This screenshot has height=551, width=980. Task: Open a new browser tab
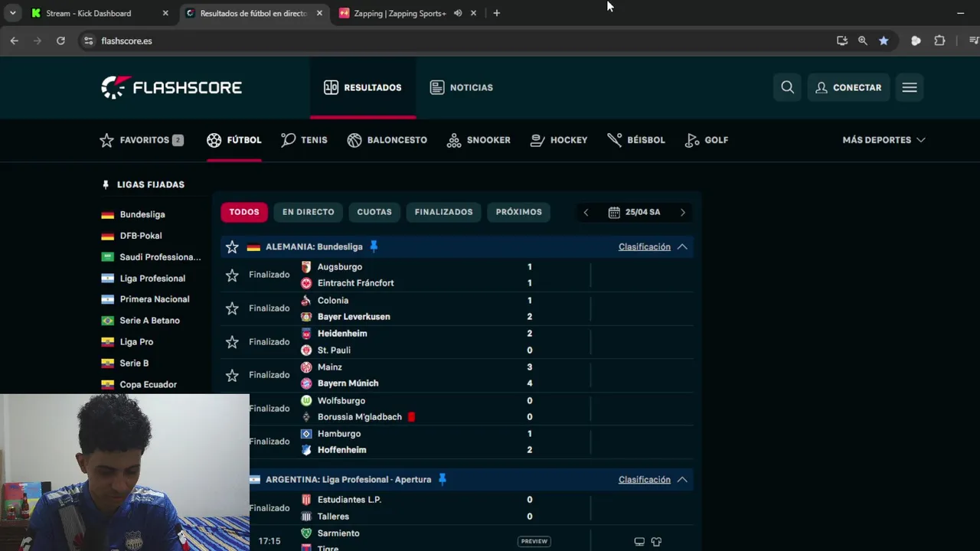click(x=496, y=13)
